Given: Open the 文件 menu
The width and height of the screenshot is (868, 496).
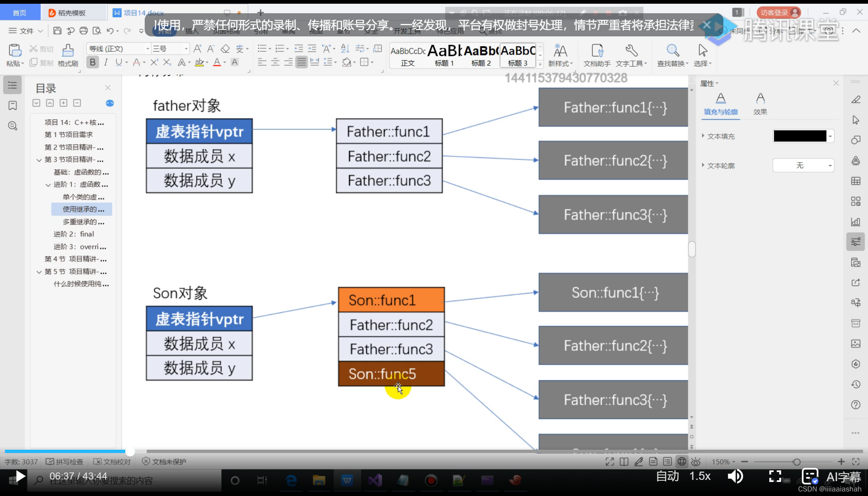Looking at the screenshot, I should (26, 31).
